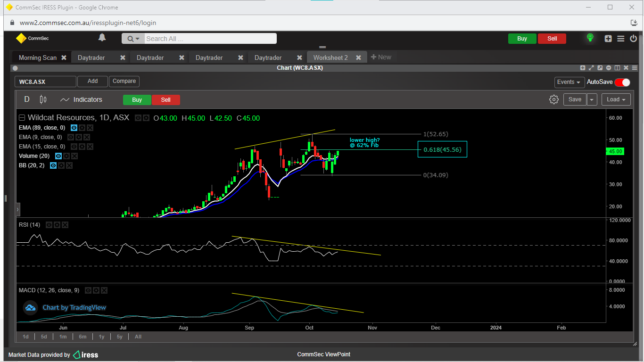Open the Indicators menu
The image size is (644, 362).
81,99
